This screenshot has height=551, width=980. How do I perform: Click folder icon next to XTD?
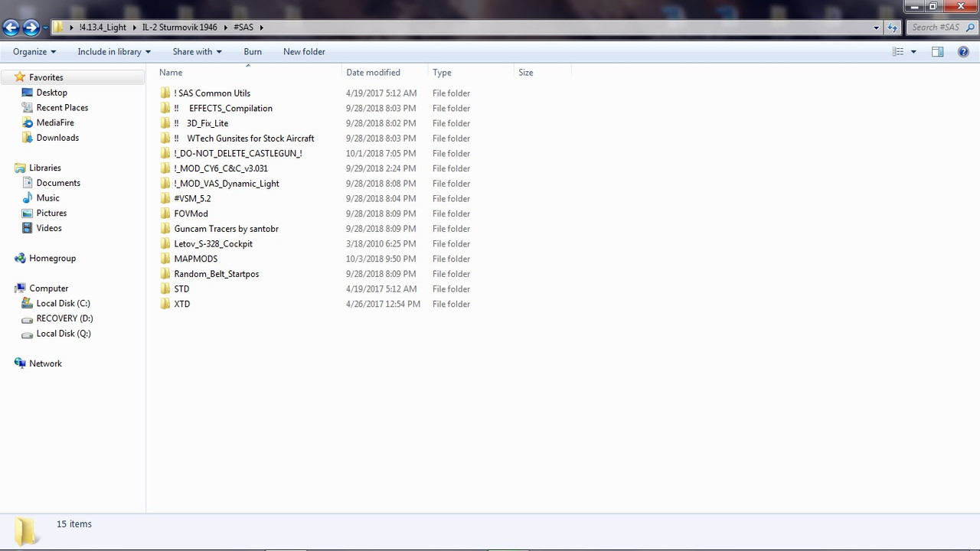click(x=165, y=304)
